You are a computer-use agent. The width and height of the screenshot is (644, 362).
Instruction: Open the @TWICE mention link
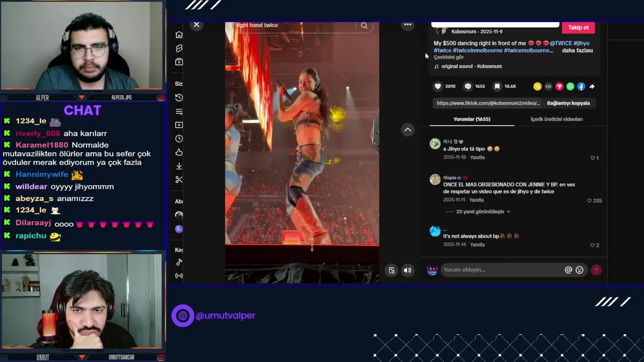click(x=561, y=43)
